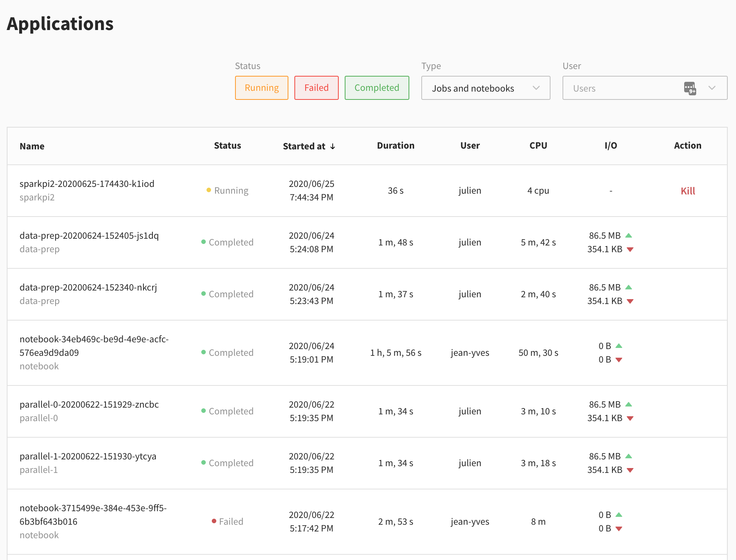Click the Running status text for sparkpi2
The height and width of the screenshot is (560, 736).
(x=231, y=190)
